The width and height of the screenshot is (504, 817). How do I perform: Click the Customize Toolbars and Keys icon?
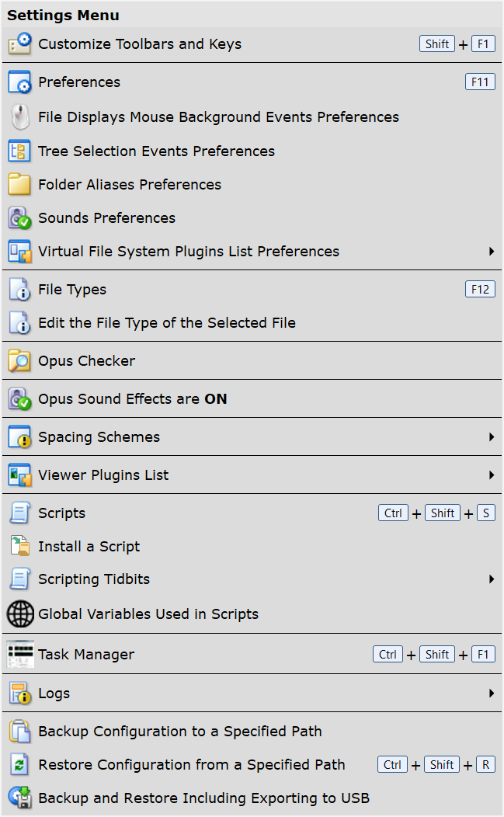coord(20,43)
